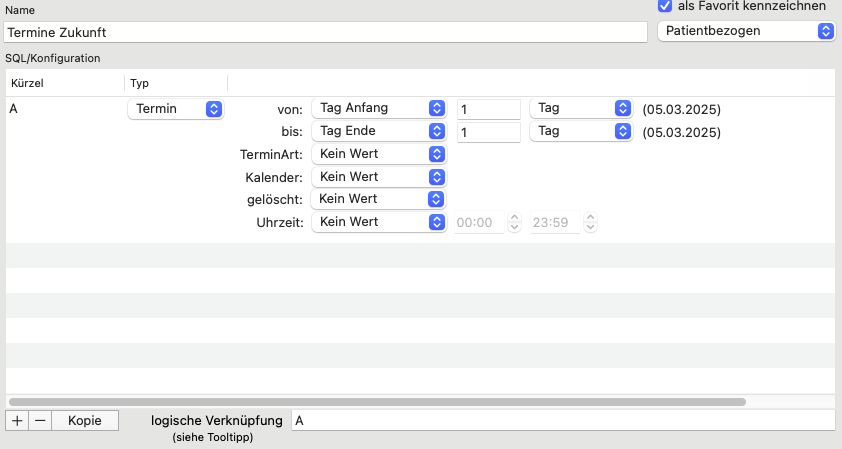
Task: Increase start time with 00:00 stepper
Action: click(x=514, y=218)
